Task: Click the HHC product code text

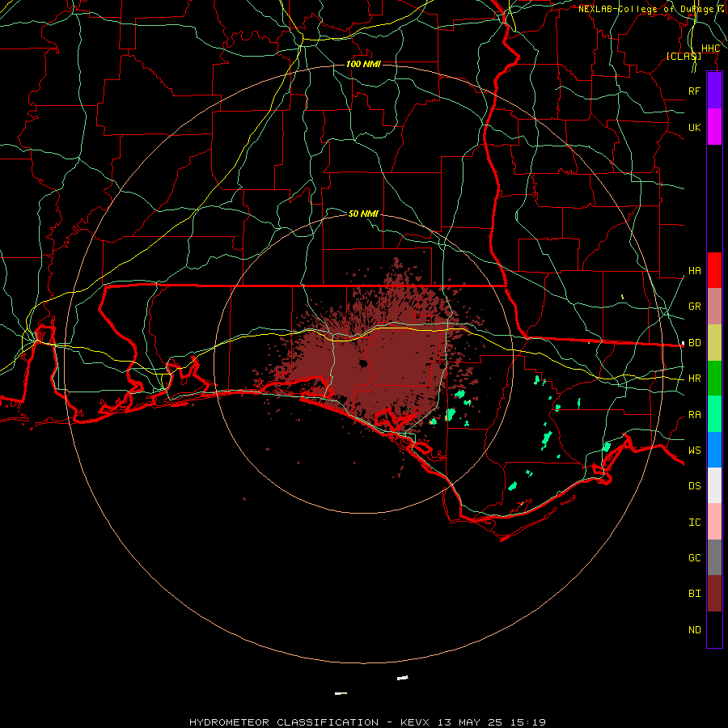Action: (710, 49)
